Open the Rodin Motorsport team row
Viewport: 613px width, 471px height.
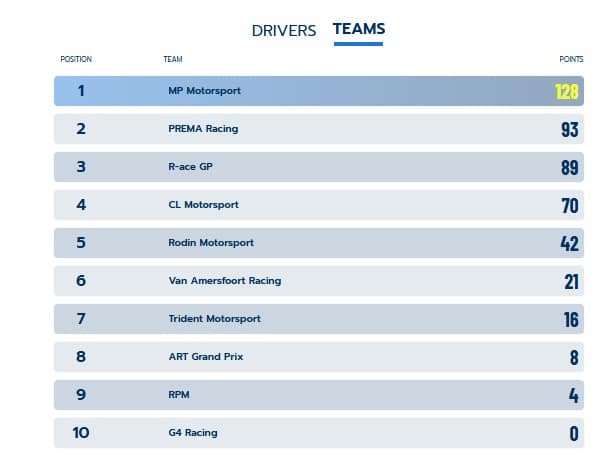319,243
